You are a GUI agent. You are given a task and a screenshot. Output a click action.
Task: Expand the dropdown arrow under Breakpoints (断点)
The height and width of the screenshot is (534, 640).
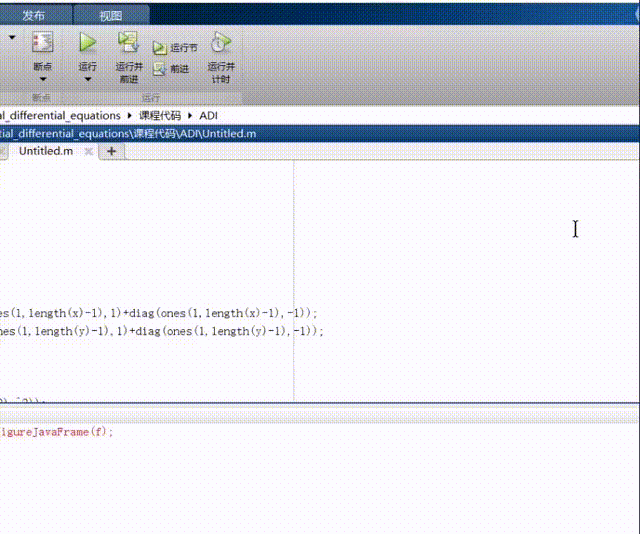pyautogui.click(x=43, y=79)
